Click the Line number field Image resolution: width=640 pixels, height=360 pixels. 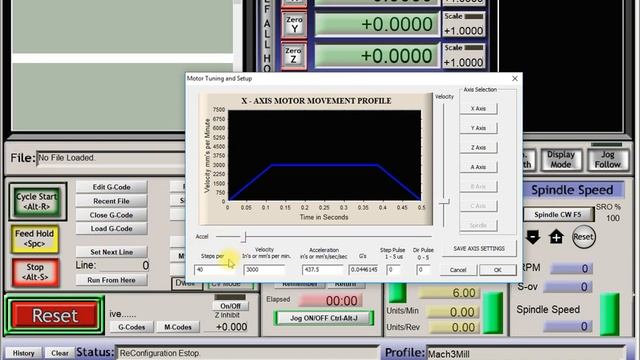click(x=125, y=265)
